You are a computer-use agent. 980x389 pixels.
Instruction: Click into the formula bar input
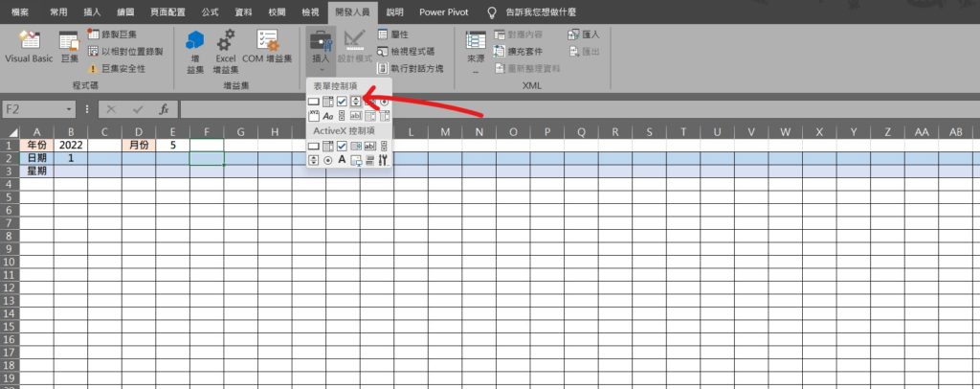[x=579, y=109]
